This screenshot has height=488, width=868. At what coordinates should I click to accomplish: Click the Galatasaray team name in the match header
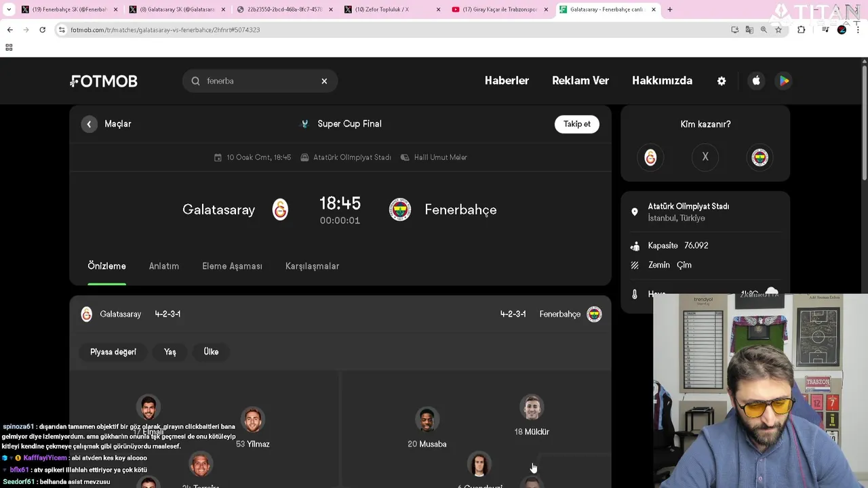(218, 210)
